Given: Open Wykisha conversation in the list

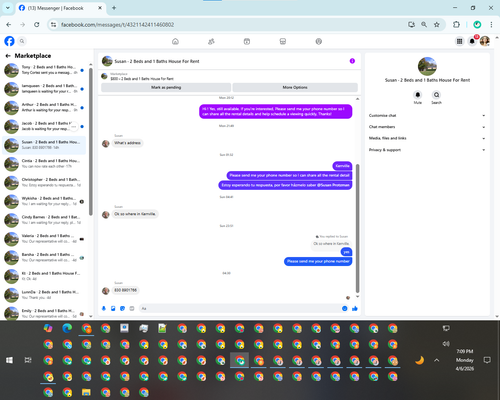Looking at the screenshot, I should (44, 201).
